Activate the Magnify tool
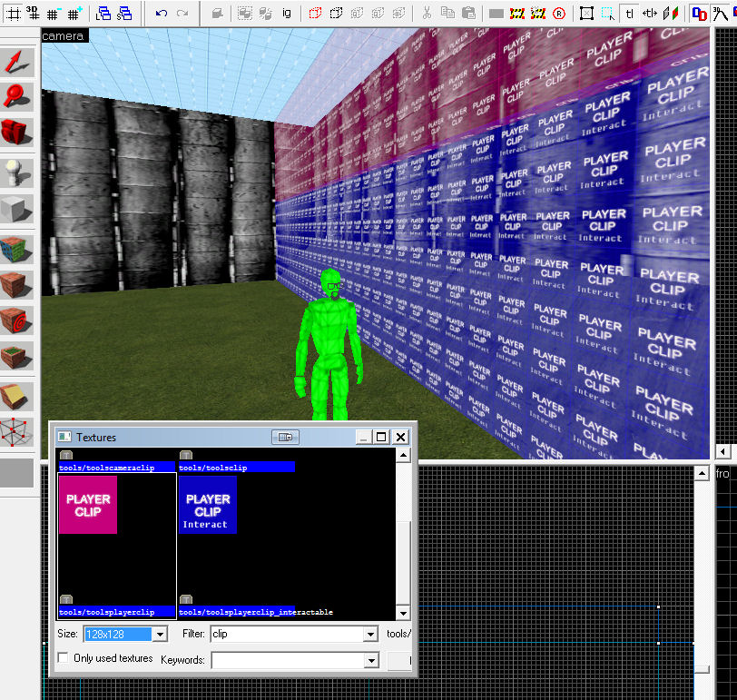Screen dimensions: 737x700 point(17,94)
